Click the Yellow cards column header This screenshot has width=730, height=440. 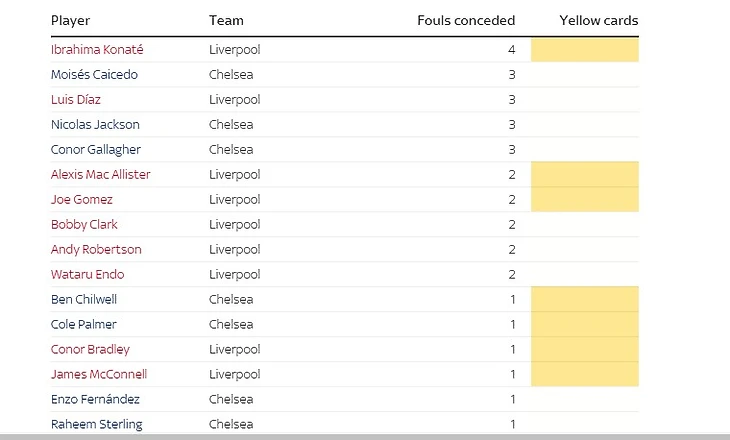point(598,20)
